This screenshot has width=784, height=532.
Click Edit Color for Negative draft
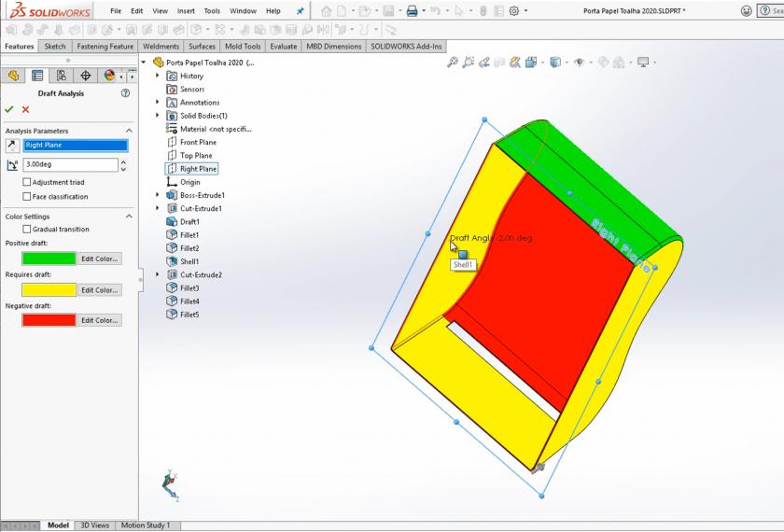pyautogui.click(x=99, y=320)
